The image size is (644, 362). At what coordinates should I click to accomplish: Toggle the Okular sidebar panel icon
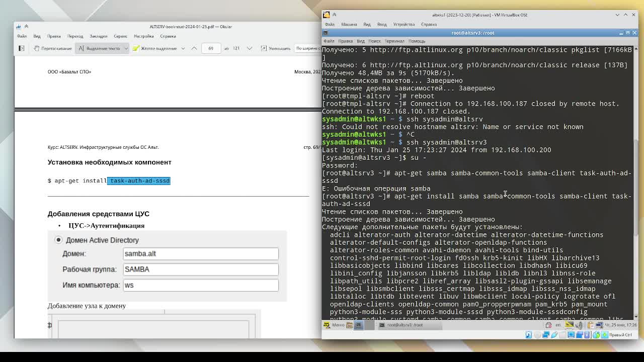[x=21, y=48]
